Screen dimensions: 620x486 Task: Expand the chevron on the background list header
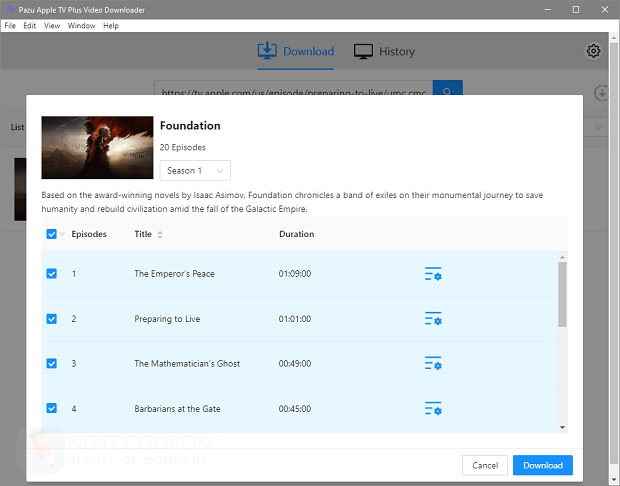tap(599, 127)
